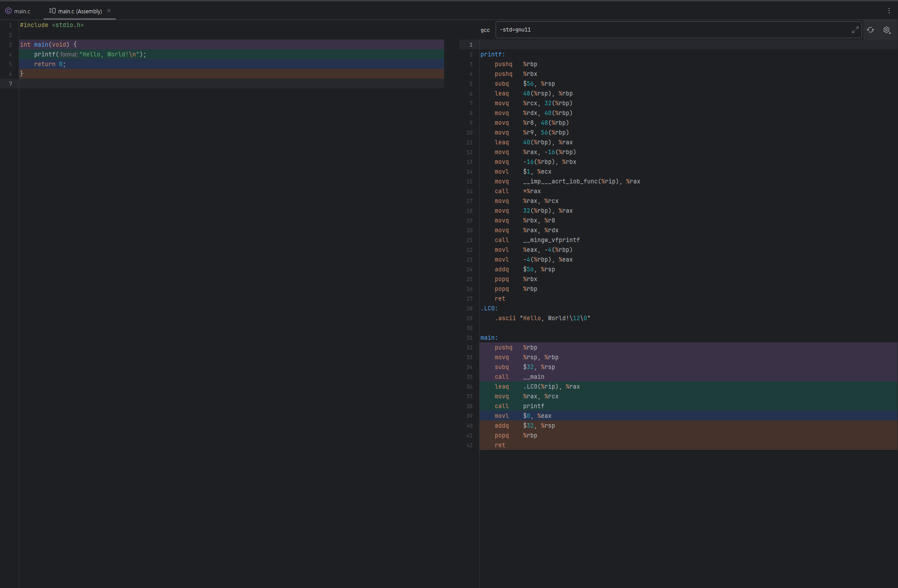Click the 'main:' label in assembly
Viewport: 898px width, 588px height.
[x=489, y=338]
